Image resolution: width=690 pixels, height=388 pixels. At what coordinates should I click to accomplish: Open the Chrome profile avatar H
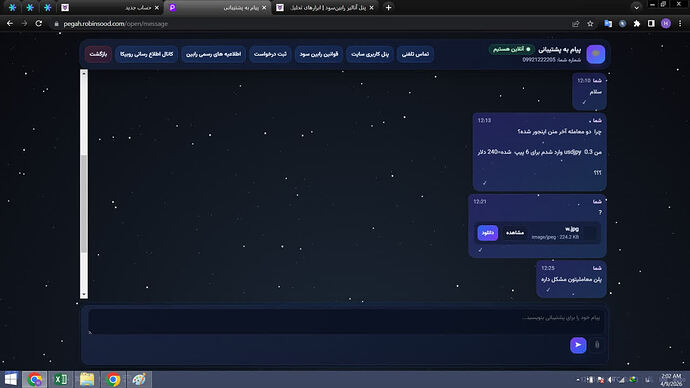tap(666, 24)
